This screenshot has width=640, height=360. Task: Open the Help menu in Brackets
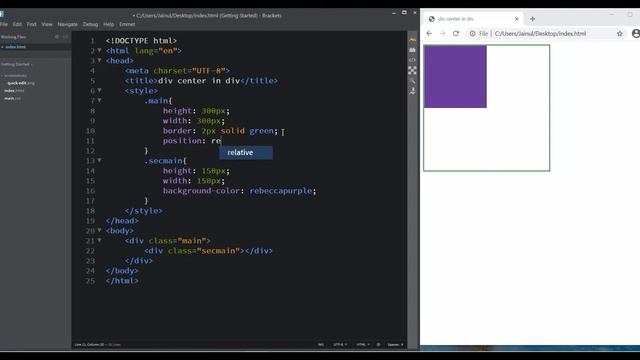click(109, 24)
